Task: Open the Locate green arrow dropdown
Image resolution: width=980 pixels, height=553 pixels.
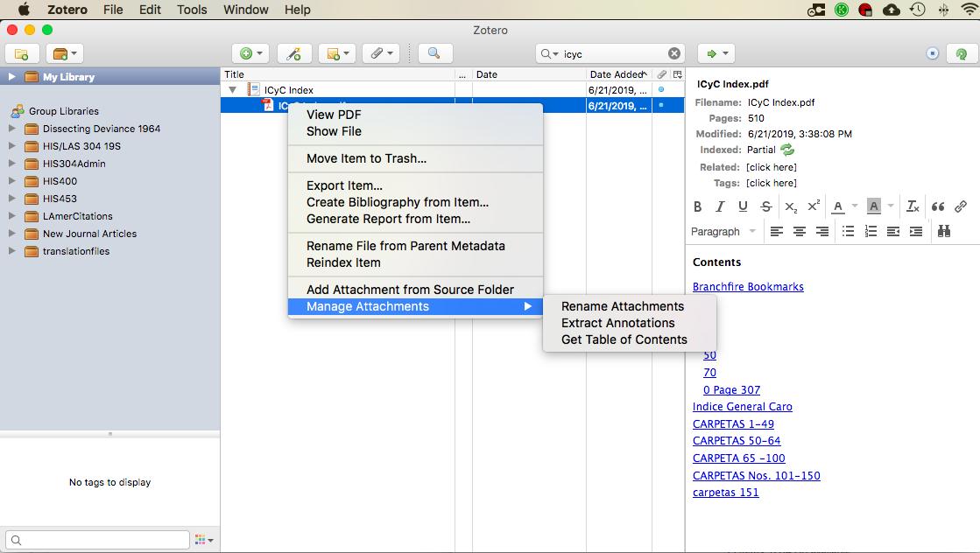Action: coord(716,53)
